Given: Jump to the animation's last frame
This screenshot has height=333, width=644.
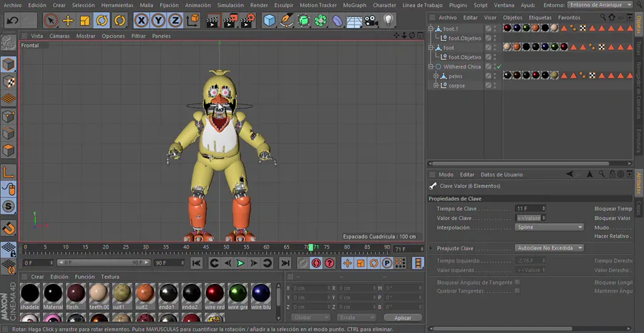Looking at the screenshot, I should [x=285, y=263].
